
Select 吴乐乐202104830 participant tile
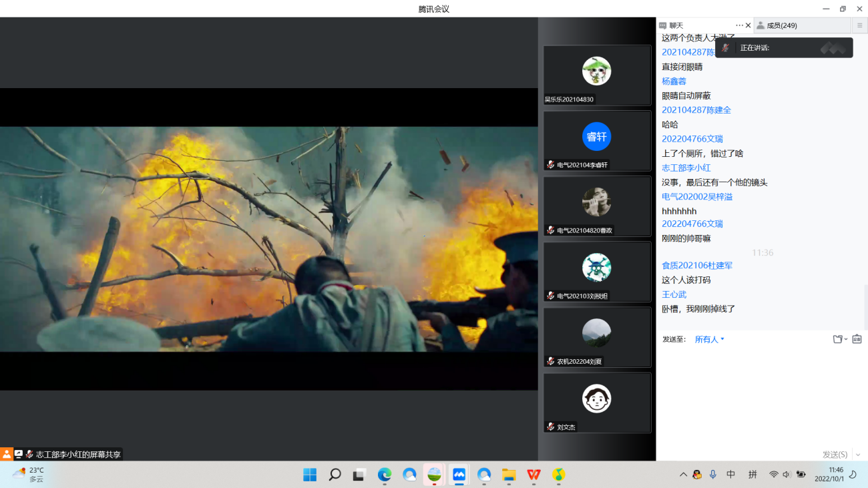[x=597, y=75]
